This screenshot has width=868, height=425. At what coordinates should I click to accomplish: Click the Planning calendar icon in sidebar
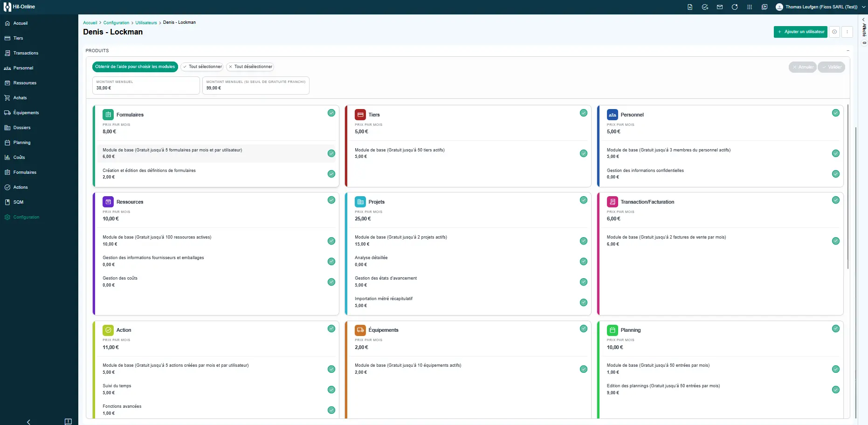pyautogui.click(x=7, y=143)
